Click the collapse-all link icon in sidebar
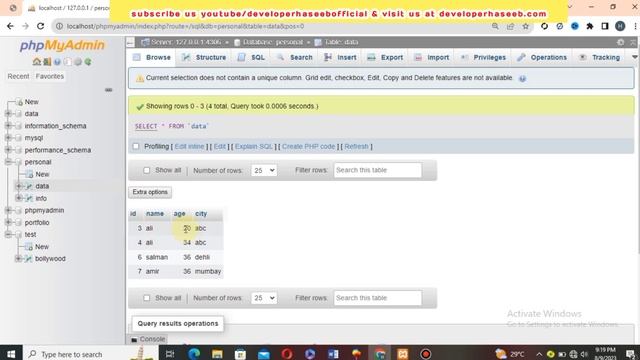The image size is (640, 360). [109, 89]
